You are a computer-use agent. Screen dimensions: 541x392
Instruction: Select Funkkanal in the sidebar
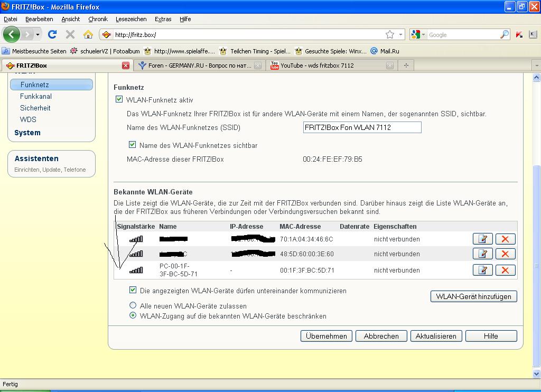36,96
